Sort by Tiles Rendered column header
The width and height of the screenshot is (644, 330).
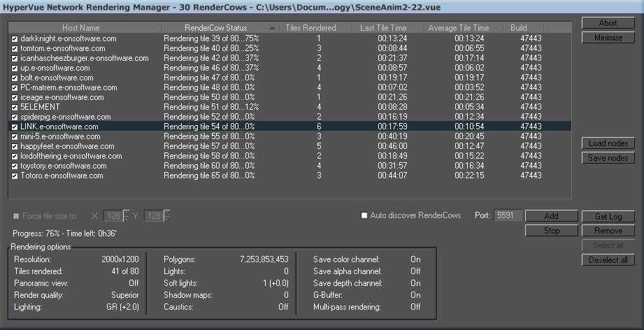click(x=316, y=28)
